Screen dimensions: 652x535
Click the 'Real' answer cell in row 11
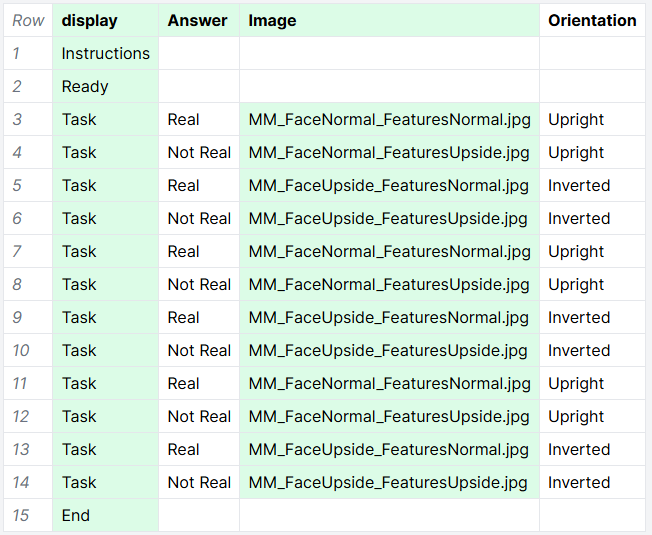tap(199, 383)
